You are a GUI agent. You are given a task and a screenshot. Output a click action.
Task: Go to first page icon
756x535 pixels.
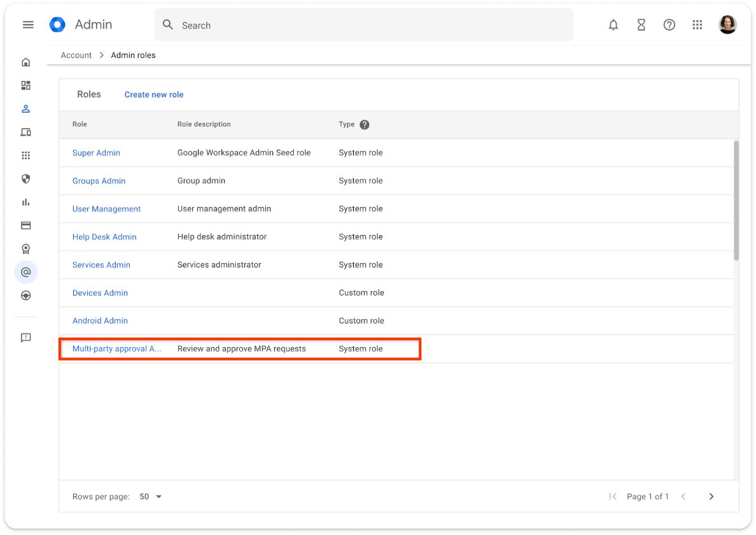pos(613,496)
